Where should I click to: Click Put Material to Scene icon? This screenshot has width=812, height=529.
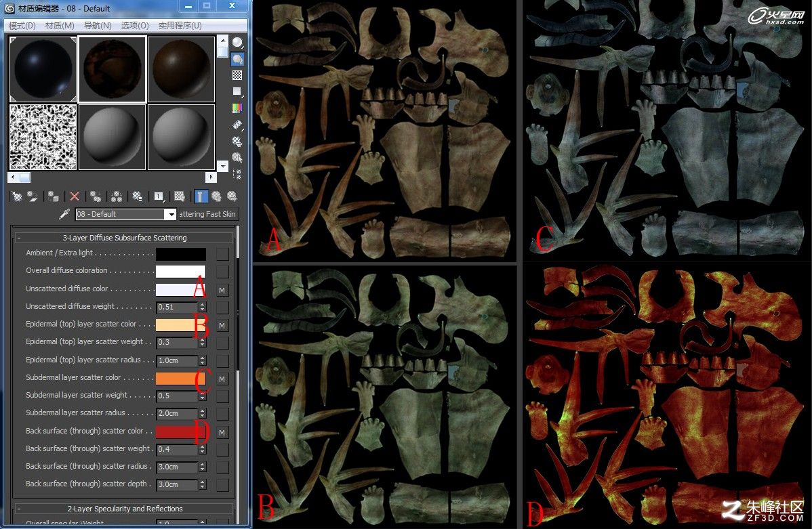pyautogui.click(x=32, y=196)
